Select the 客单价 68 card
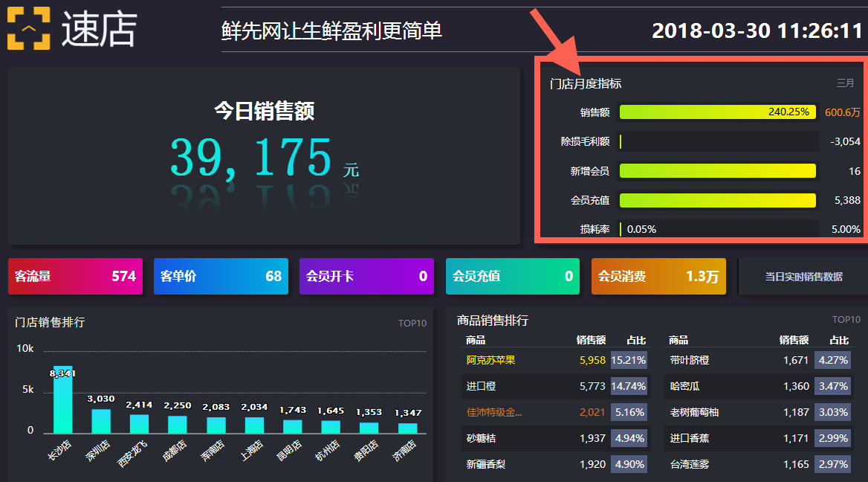The height and width of the screenshot is (482, 868). click(221, 277)
